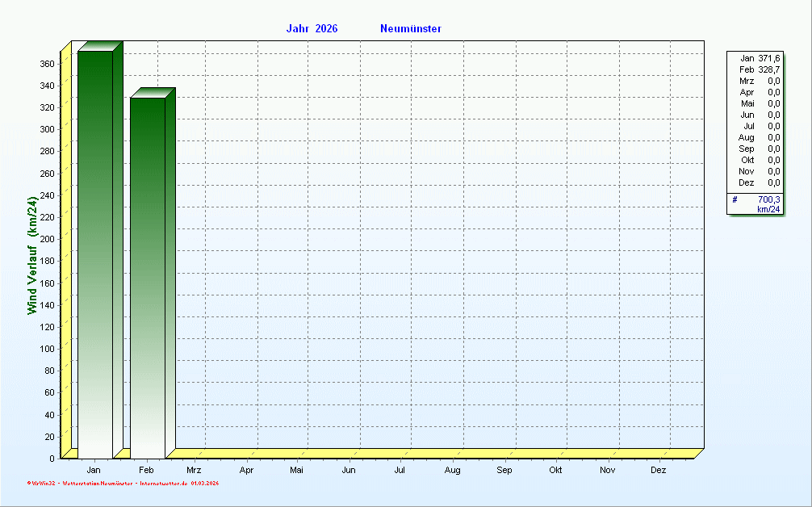This screenshot has height=507, width=812.
Task: Click the Mrz label on x-axis
Action: pyautogui.click(x=194, y=470)
